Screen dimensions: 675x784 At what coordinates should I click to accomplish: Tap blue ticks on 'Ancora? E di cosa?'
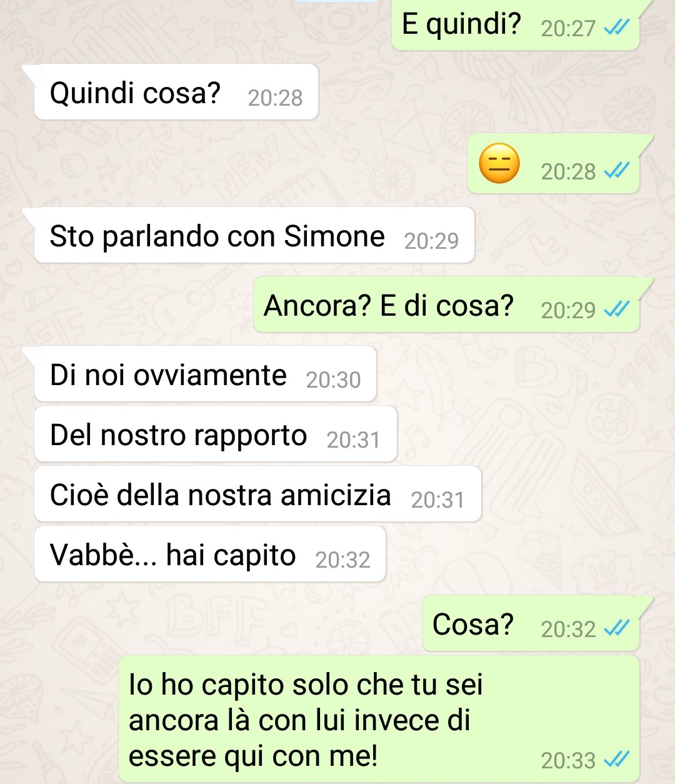click(x=617, y=309)
